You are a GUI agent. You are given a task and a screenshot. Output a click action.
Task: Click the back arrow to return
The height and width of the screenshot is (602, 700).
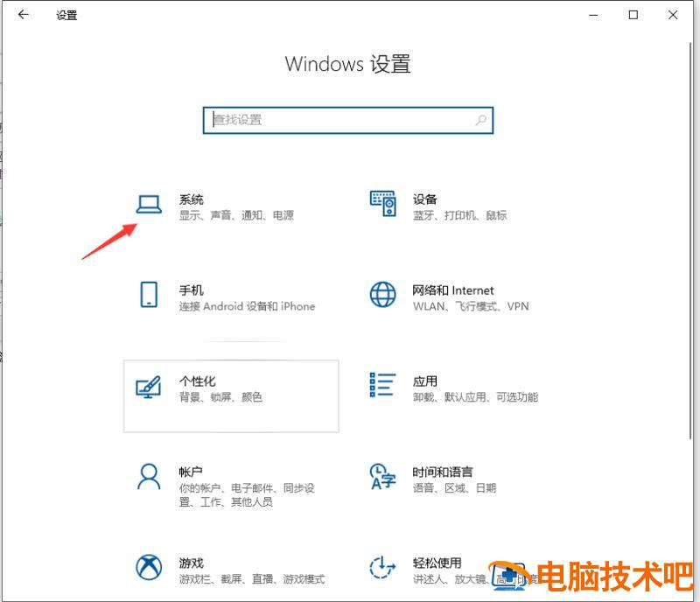point(22,15)
